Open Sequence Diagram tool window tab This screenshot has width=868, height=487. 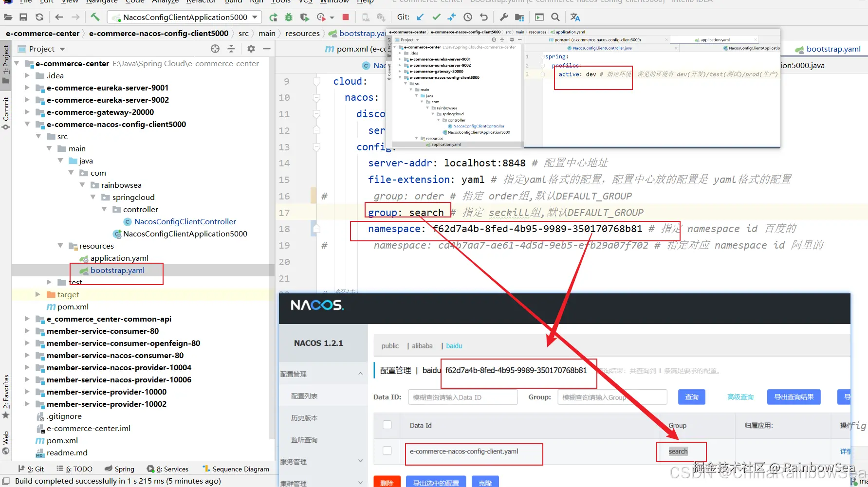click(236, 469)
